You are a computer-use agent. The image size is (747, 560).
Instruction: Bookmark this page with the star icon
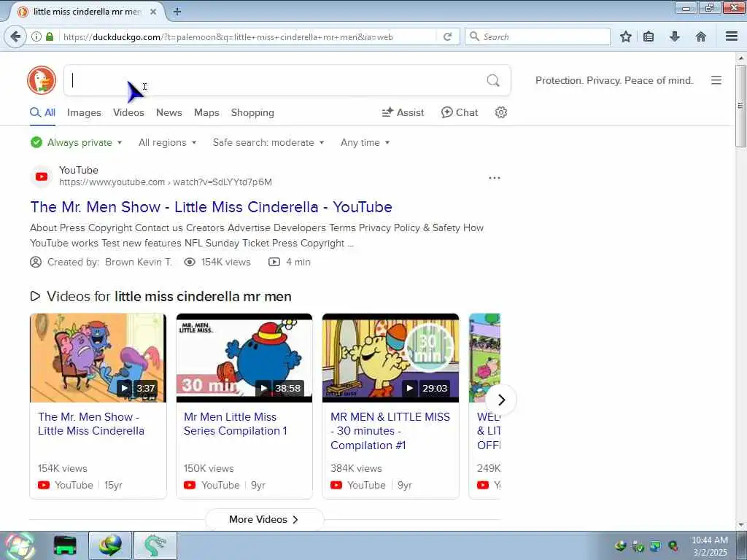[x=625, y=36]
